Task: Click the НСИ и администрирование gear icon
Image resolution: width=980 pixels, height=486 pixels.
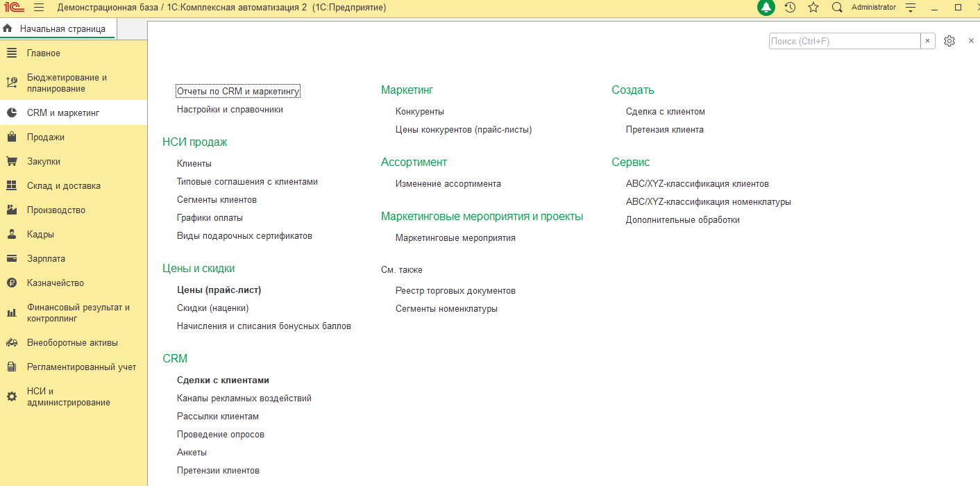Action: (x=12, y=396)
